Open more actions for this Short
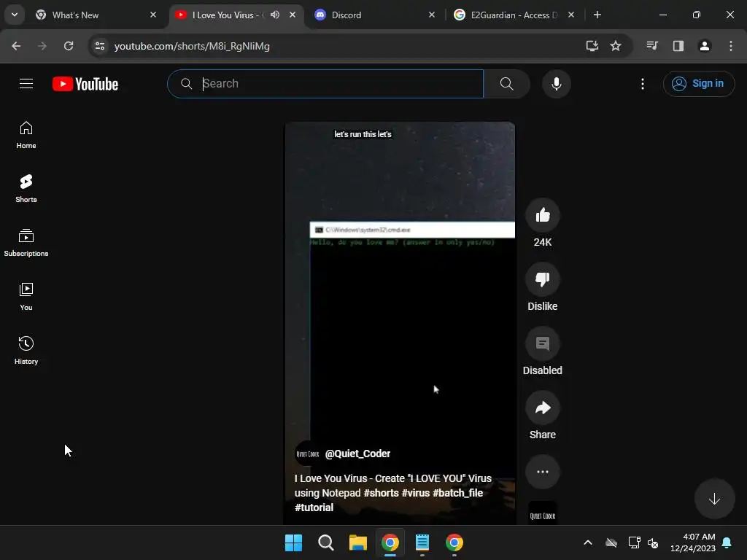 [x=543, y=472]
